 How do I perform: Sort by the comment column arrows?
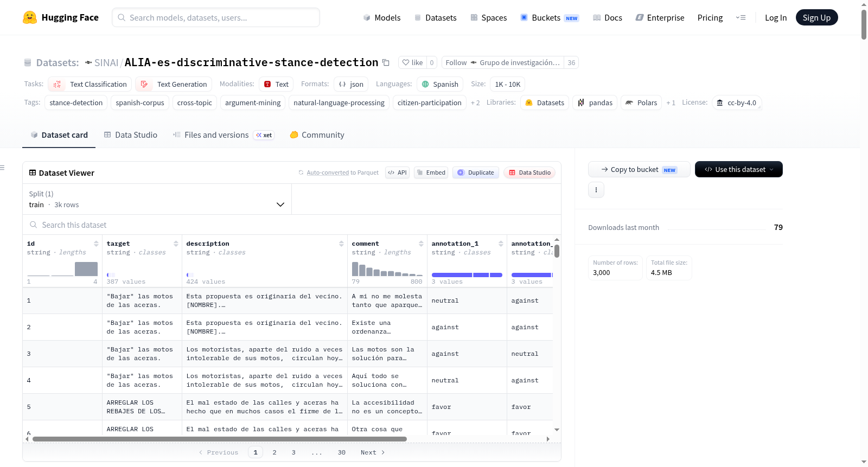click(421, 244)
